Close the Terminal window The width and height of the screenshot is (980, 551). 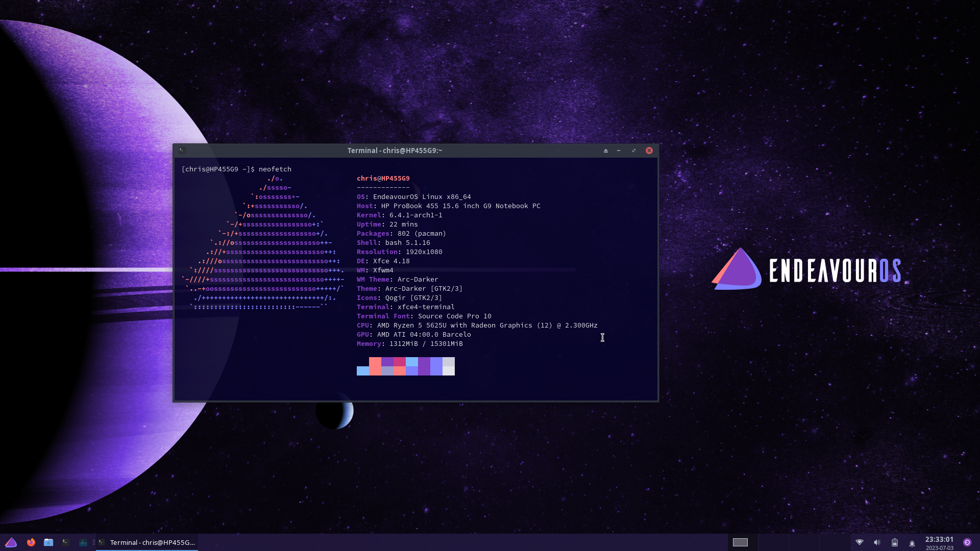tap(649, 151)
